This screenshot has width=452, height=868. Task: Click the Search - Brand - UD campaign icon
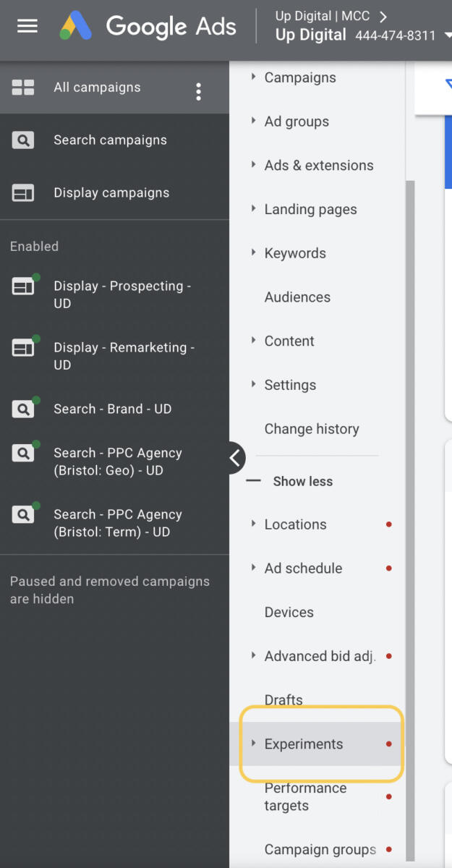click(x=23, y=409)
